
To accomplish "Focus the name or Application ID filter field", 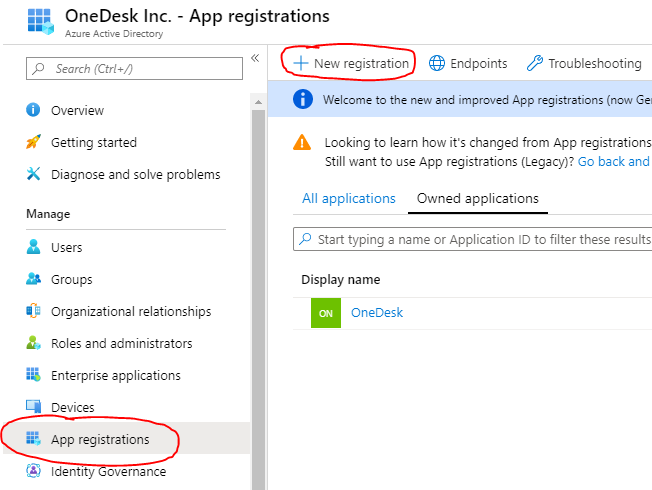I will point(472,239).
